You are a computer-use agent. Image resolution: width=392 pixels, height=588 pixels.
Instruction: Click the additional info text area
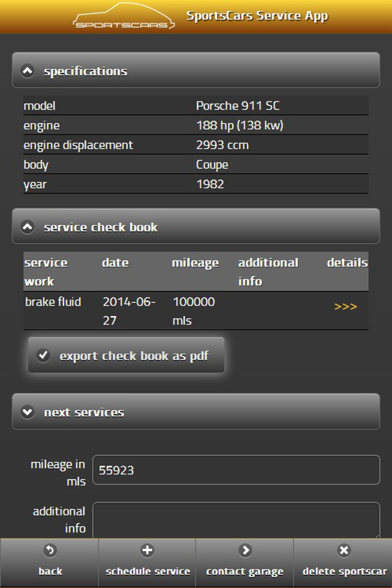click(x=236, y=520)
